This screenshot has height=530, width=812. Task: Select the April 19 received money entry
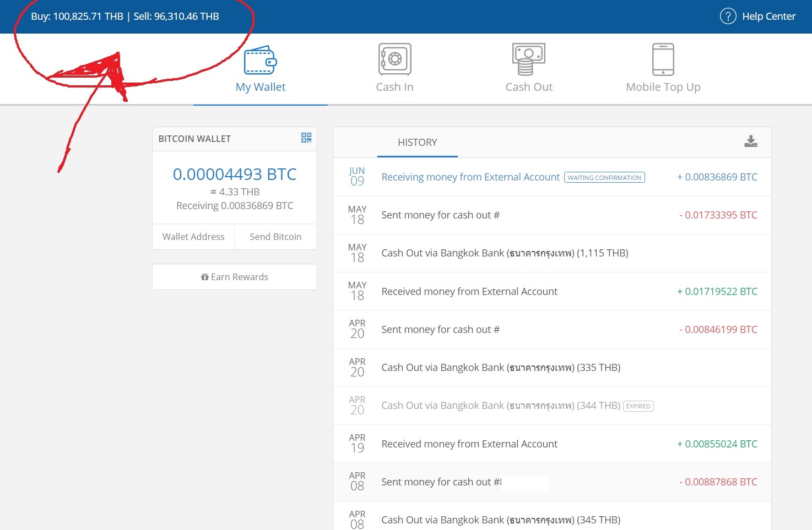click(469, 444)
